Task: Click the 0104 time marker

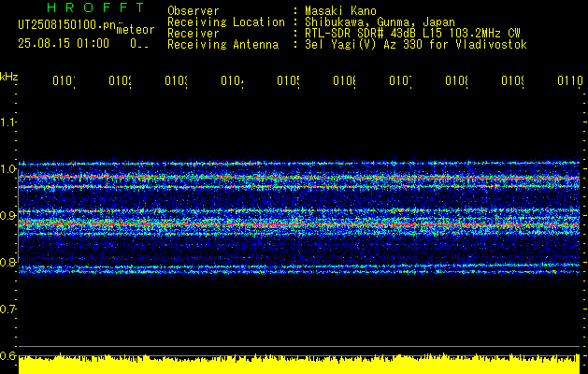Action: pos(232,80)
